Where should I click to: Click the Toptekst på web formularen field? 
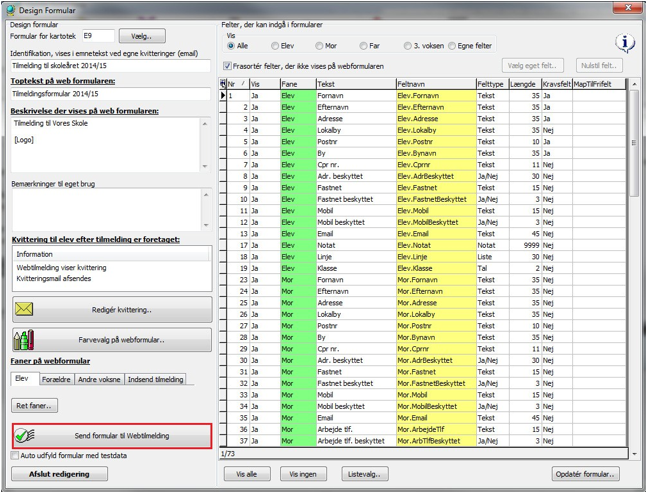tap(111, 94)
